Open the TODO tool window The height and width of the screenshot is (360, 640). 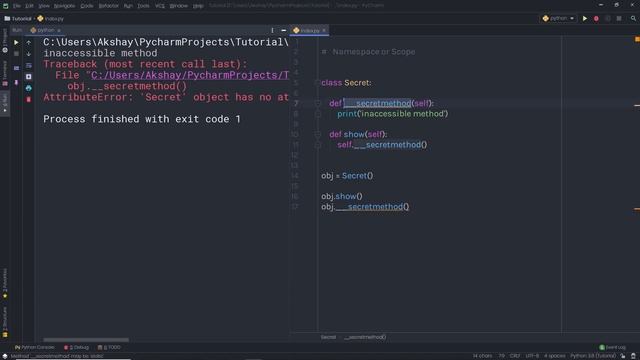coord(109,347)
